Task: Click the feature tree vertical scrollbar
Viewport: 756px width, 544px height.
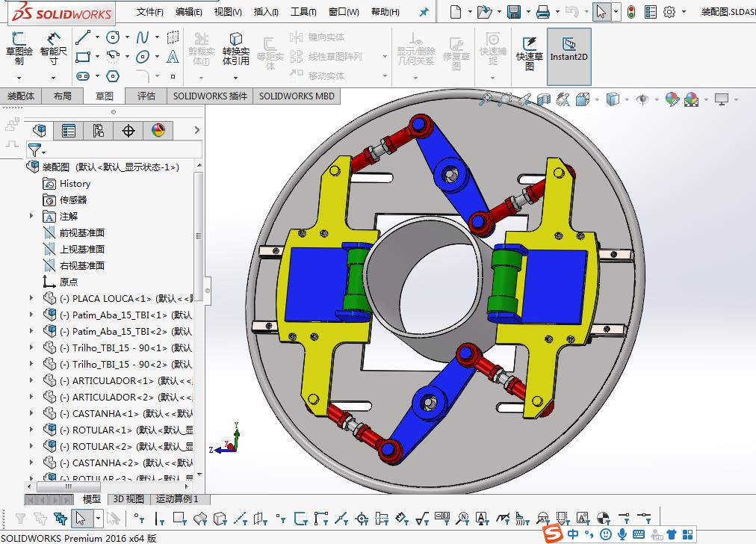Action: (199, 238)
